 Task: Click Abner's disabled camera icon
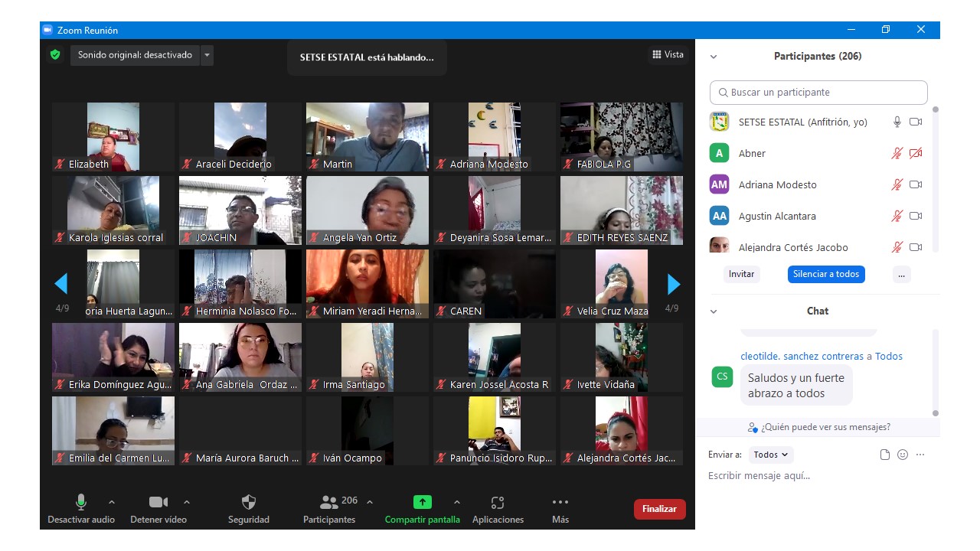[x=916, y=153]
